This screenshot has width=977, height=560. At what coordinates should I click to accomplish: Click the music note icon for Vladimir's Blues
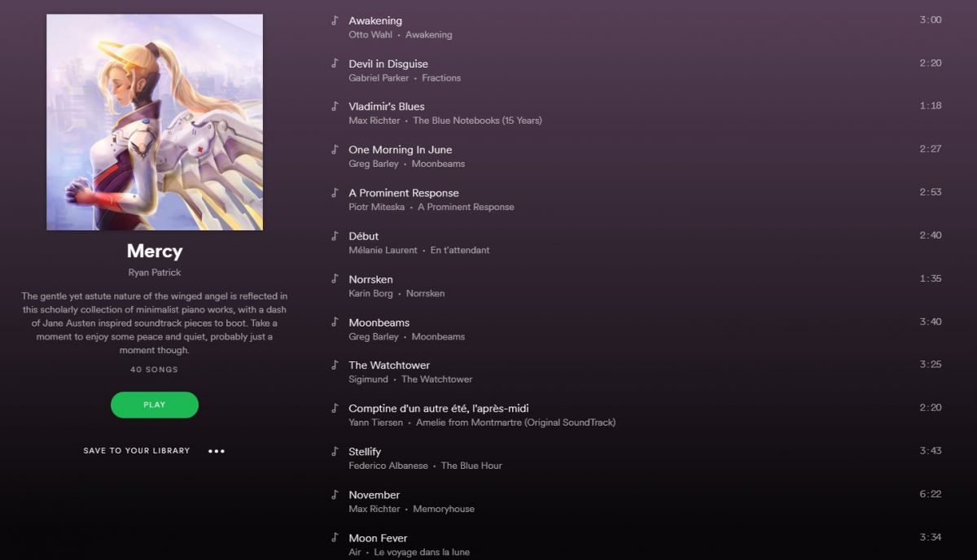(x=334, y=107)
